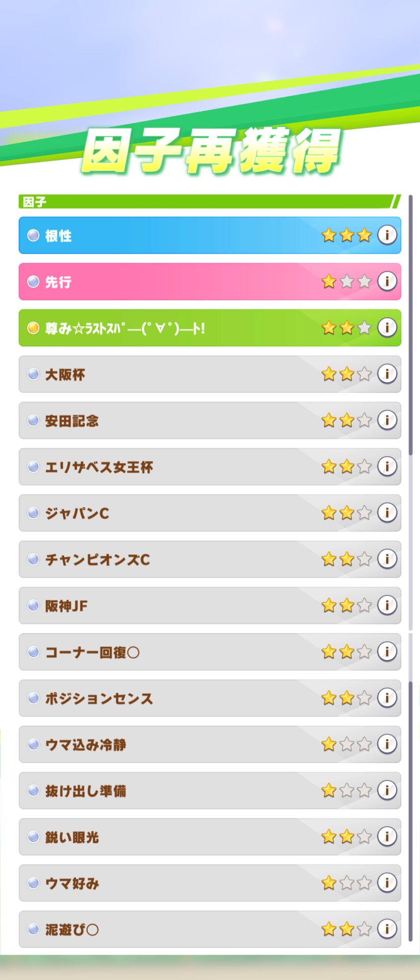Show info for the 先行 factor
The height and width of the screenshot is (980, 420).
tap(387, 281)
